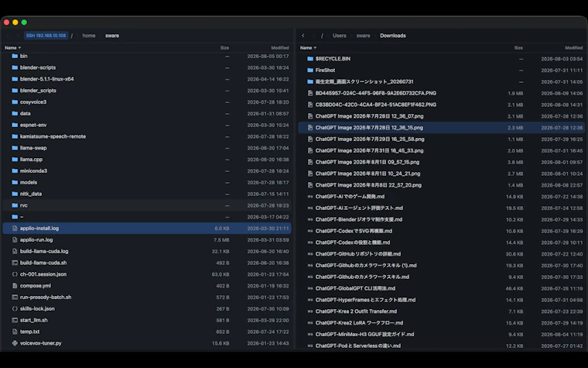Screen dimensions: 588x368
Task: Select the blender-5.1.1-linux-x64 folder name
Action: [x=47, y=79]
